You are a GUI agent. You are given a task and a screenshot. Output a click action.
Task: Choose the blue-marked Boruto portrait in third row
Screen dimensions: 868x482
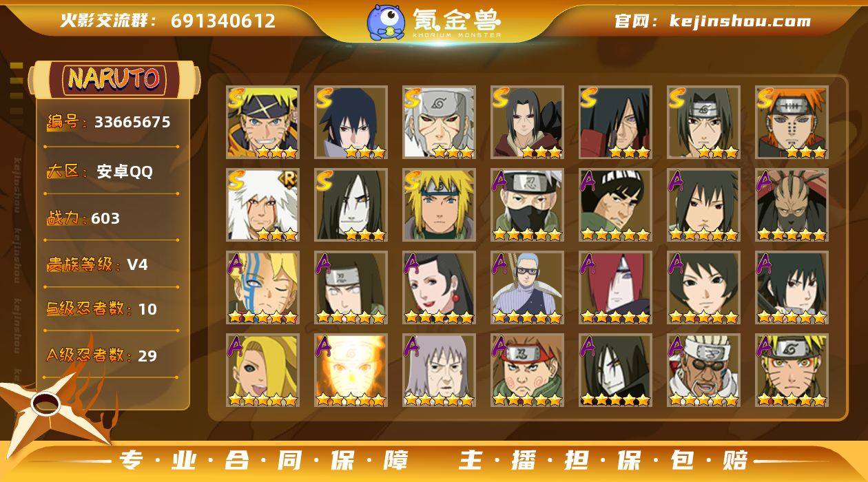[262, 288]
